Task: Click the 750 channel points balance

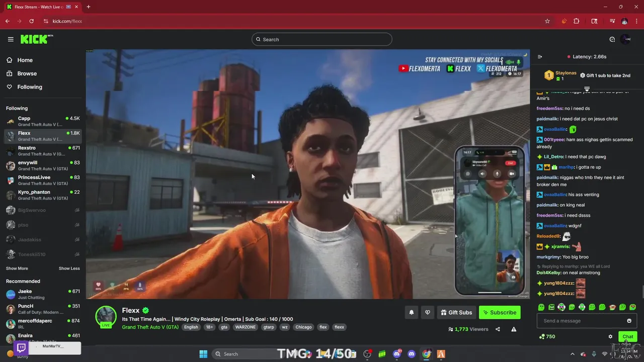Action: click(547, 337)
